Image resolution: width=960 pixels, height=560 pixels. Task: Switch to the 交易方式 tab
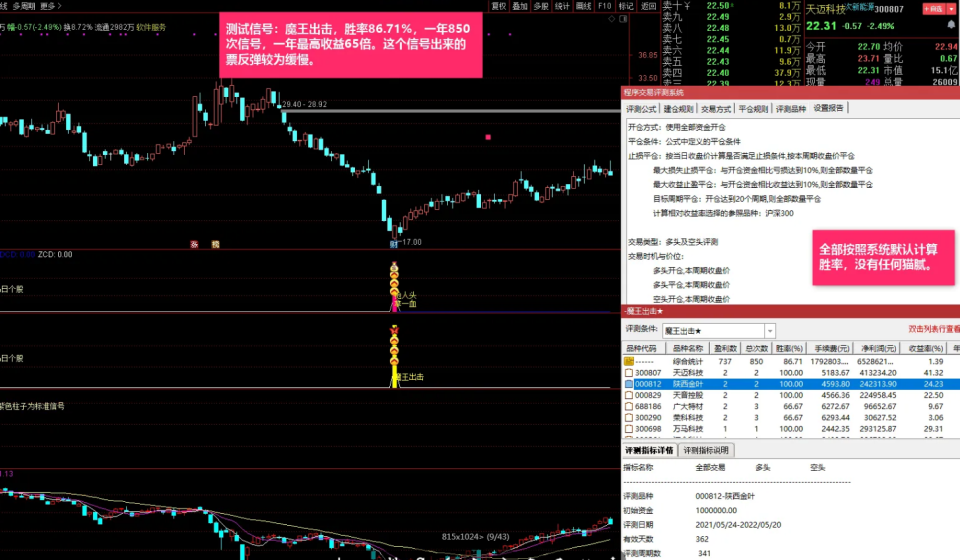click(716, 108)
